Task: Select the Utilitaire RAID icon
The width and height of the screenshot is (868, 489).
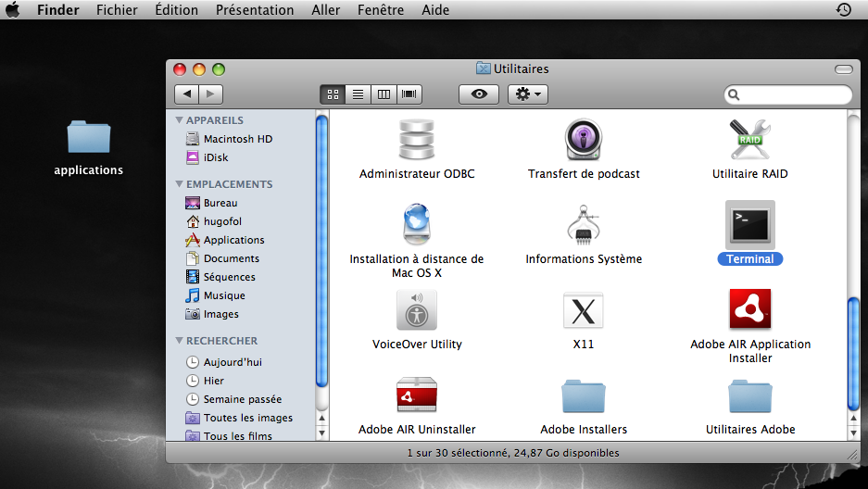Action: 750,141
